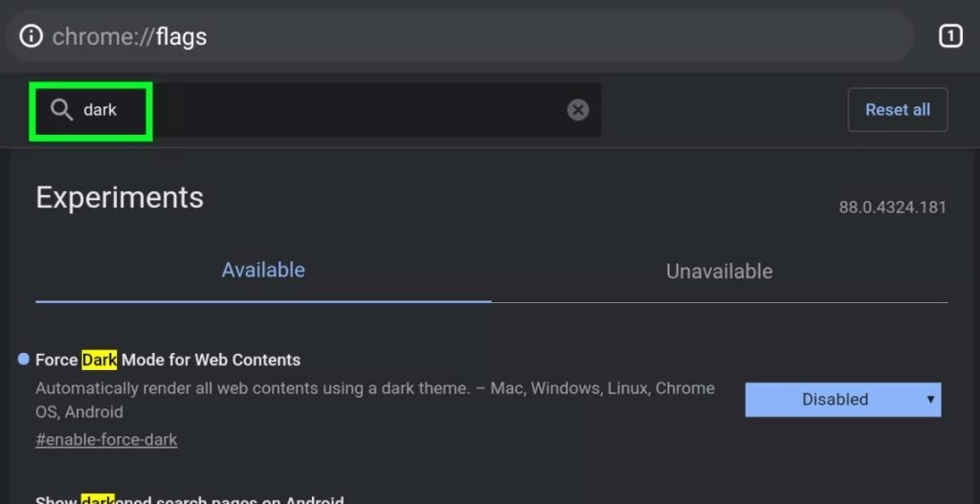The height and width of the screenshot is (504, 980).
Task: Click the Reset all button
Action: click(x=898, y=110)
